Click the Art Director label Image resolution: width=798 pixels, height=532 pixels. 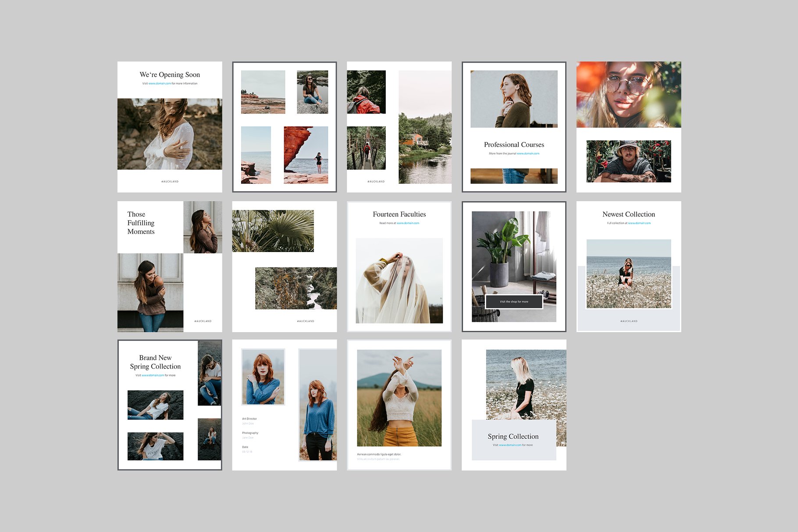249,419
